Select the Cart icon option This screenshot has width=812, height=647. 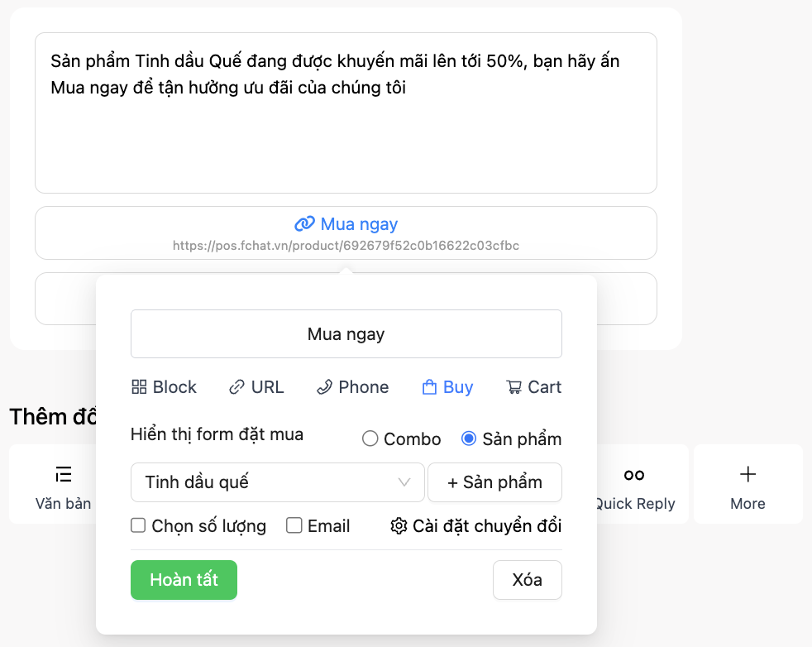click(x=514, y=387)
